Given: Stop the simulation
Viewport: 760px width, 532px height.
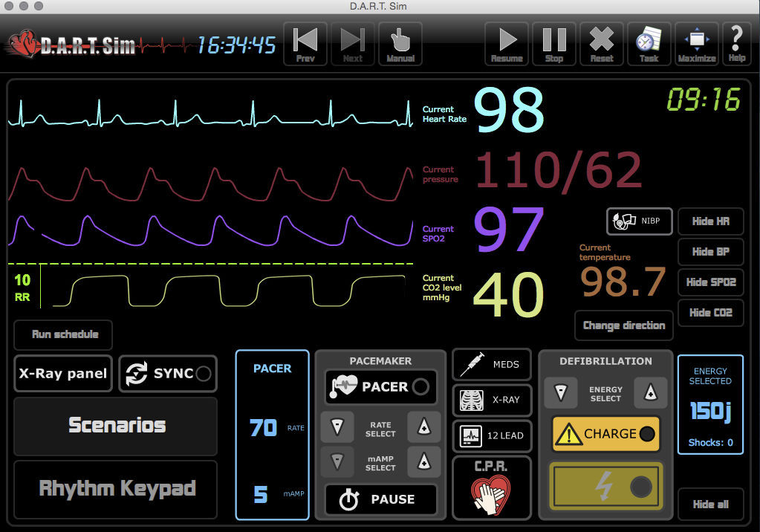Looking at the screenshot, I should point(553,43).
